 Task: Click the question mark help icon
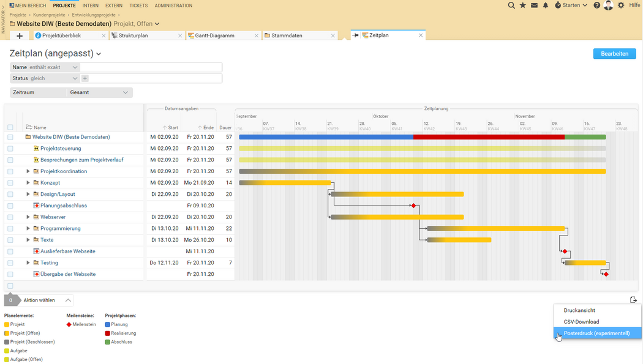point(597,6)
